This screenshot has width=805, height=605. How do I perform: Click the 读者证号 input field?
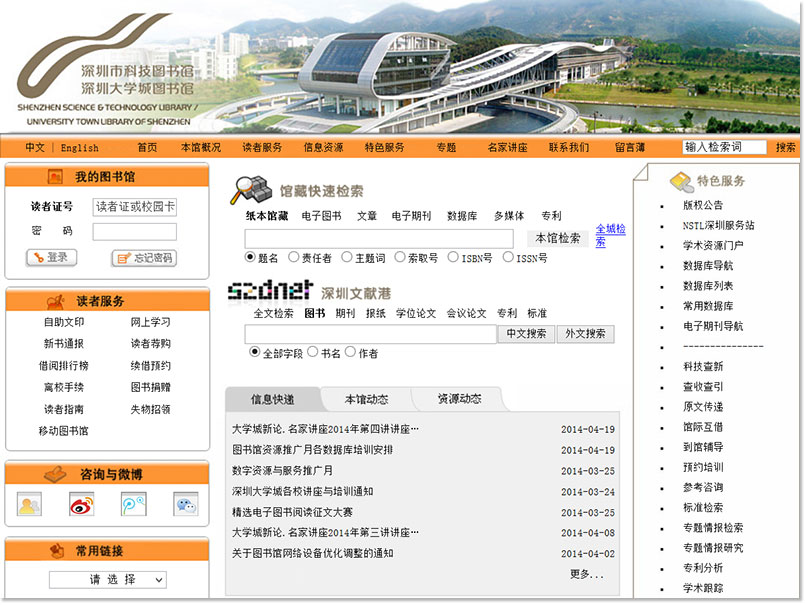click(x=135, y=207)
